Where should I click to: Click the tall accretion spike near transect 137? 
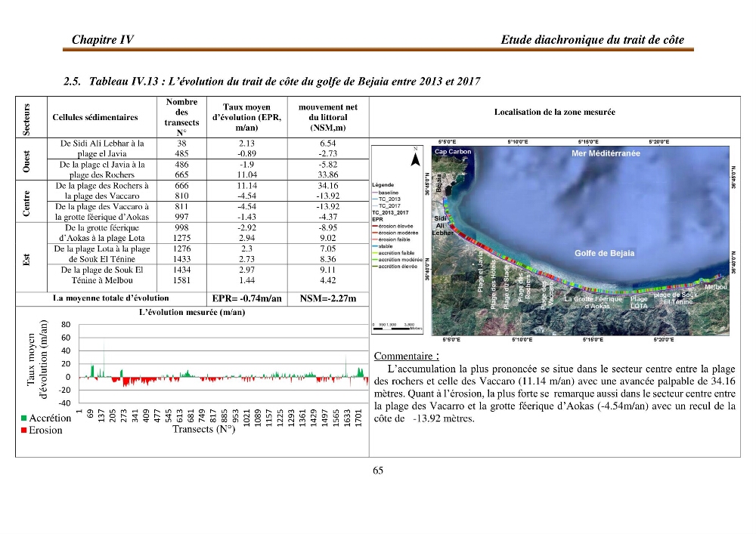click(104, 358)
